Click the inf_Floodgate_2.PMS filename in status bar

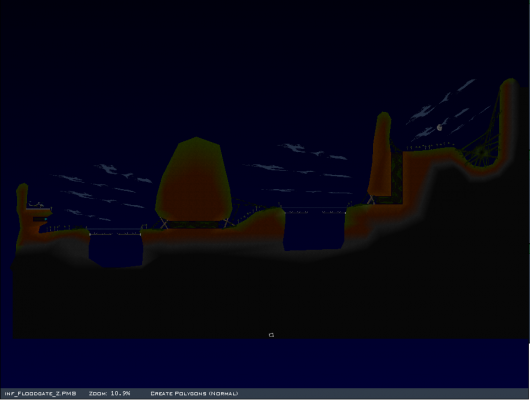click(x=40, y=394)
